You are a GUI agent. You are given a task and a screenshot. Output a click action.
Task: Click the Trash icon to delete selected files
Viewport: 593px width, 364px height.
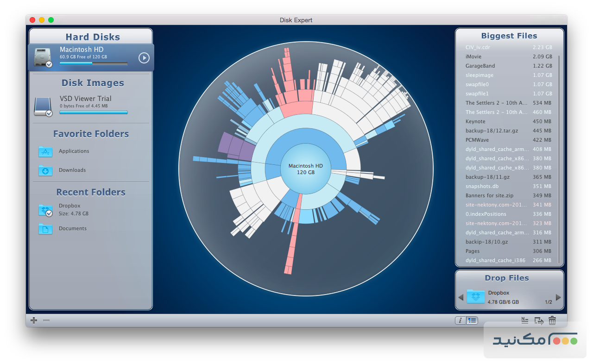[552, 320]
